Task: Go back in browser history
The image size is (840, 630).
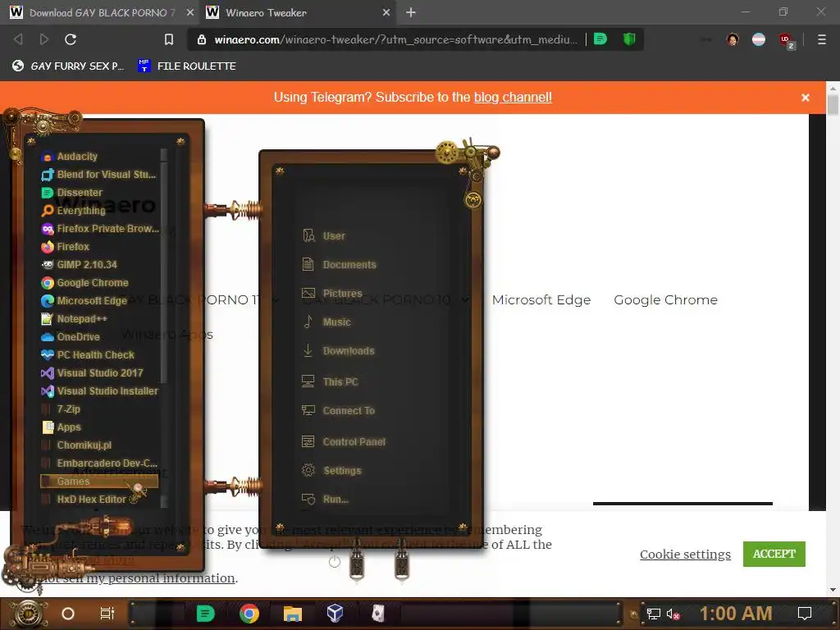Action: point(18,39)
